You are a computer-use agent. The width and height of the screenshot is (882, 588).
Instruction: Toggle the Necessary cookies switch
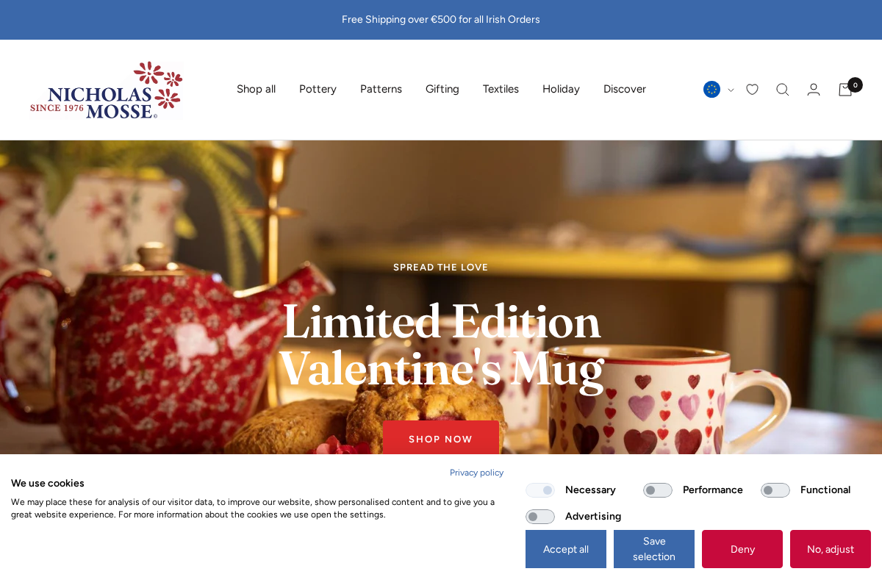tap(540, 490)
